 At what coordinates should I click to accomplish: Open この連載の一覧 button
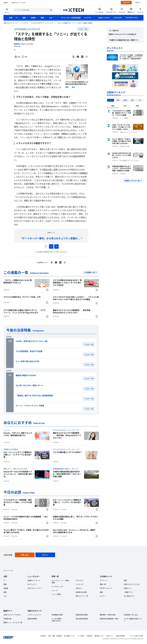click(x=90, y=272)
